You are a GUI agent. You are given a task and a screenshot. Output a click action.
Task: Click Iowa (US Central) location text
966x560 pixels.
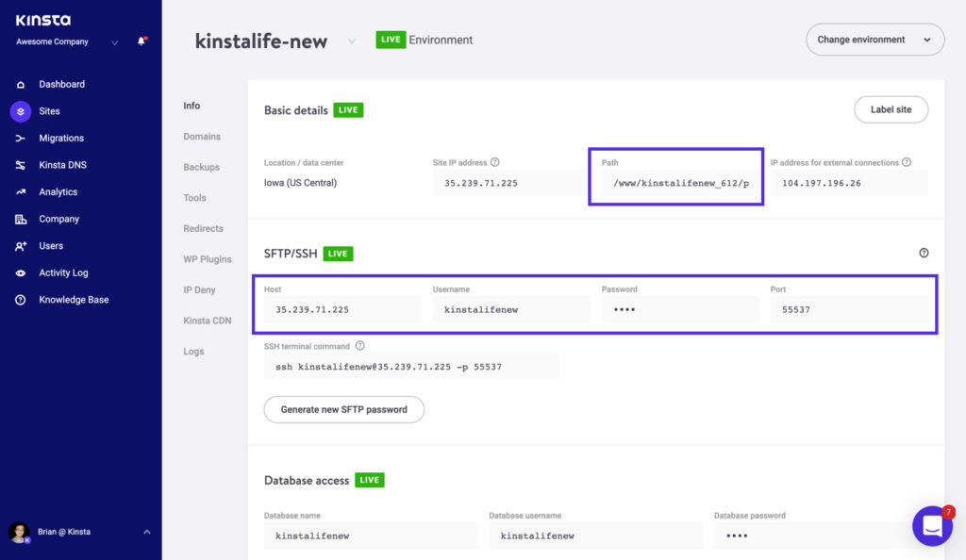(x=301, y=183)
